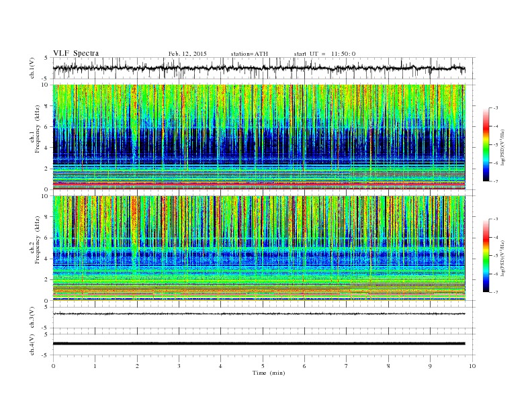This screenshot has width=532, height=411.
Task: Click time axis tick label "9"
Action: [430, 366]
